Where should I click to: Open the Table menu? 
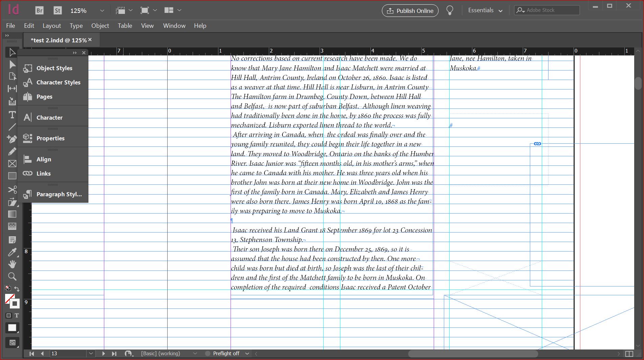click(x=125, y=26)
